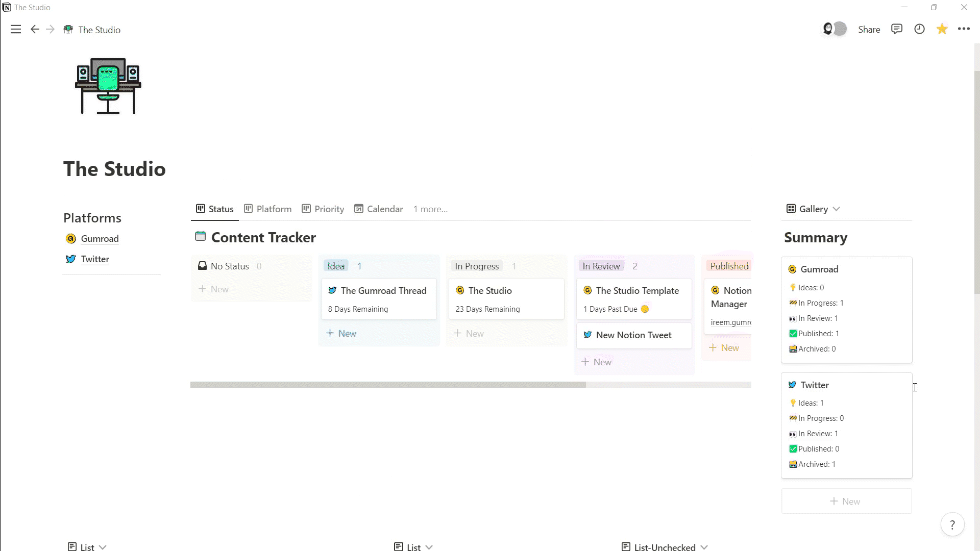Screen dimensions: 980x551
Task: Add New card under Published column
Action: pyautogui.click(x=724, y=348)
